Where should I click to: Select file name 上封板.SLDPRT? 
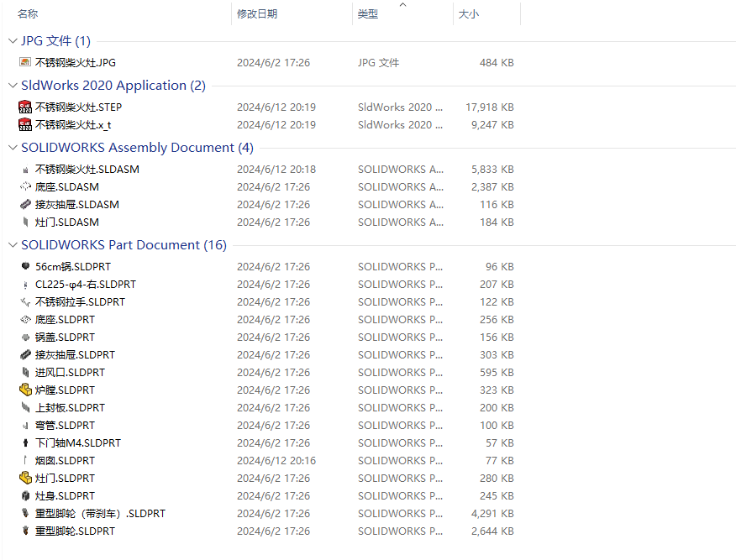(70, 407)
